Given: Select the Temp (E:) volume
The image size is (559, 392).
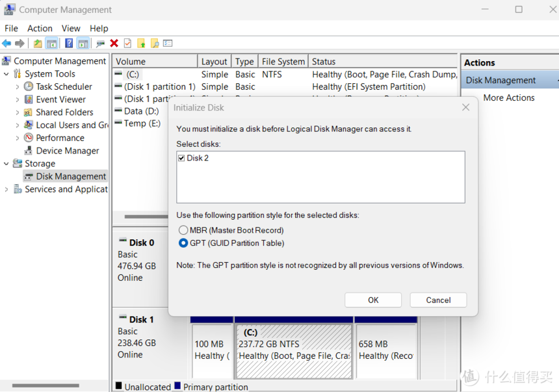Looking at the screenshot, I should coord(142,124).
